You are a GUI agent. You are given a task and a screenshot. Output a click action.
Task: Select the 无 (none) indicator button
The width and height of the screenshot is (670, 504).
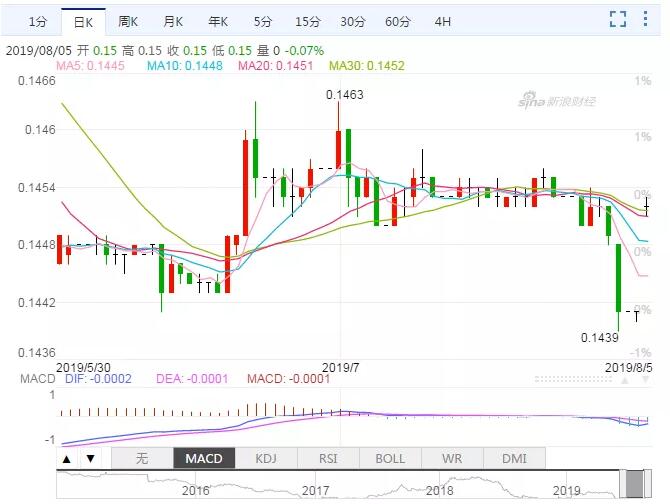142,458
